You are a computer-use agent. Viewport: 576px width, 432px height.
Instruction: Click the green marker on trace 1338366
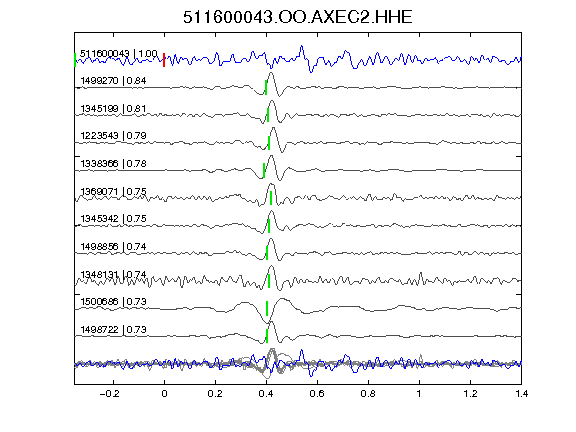pos(264,170)
